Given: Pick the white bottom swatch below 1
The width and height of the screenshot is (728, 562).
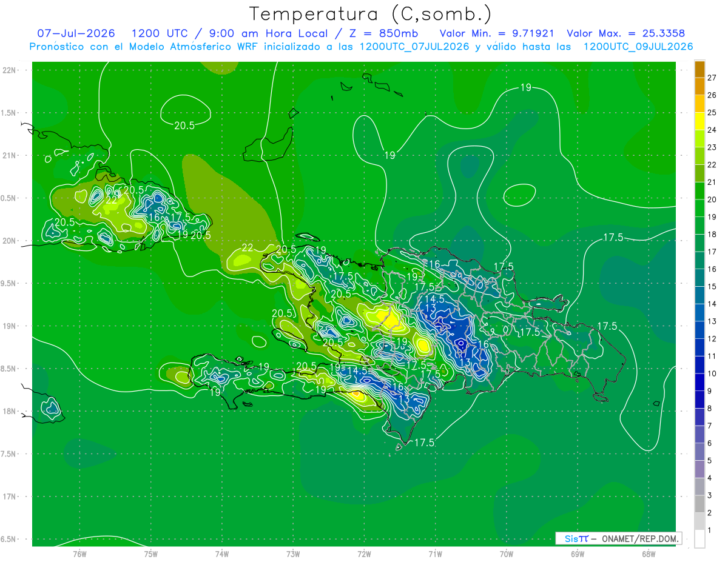Looking at the screenshot, I should click(699, 539).
